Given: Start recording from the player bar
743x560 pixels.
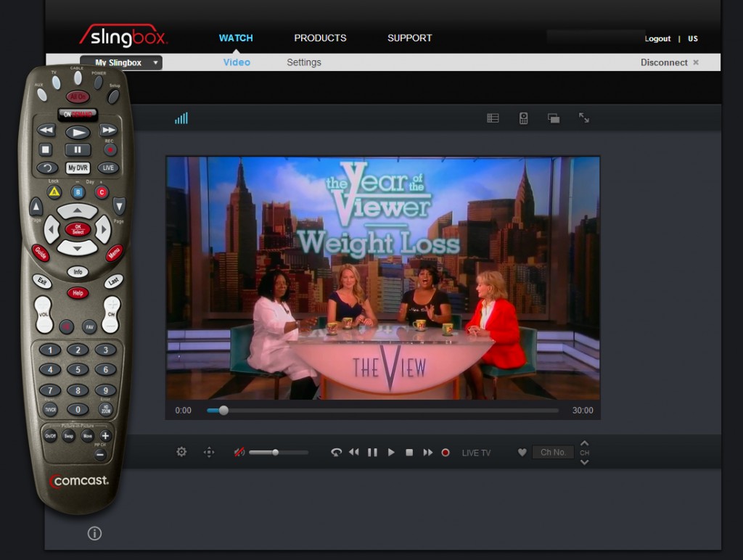Looking at the screenshot, I should tap(446, 453).
